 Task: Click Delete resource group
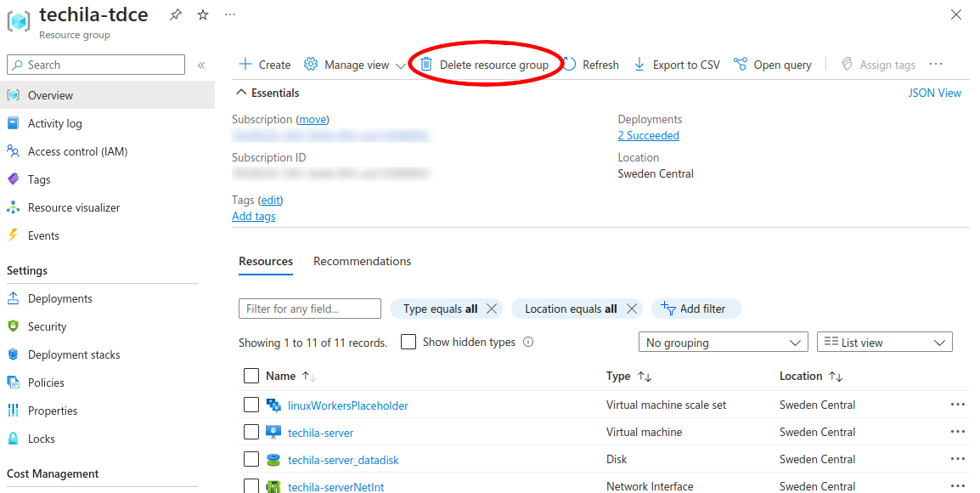coord(484,65)
